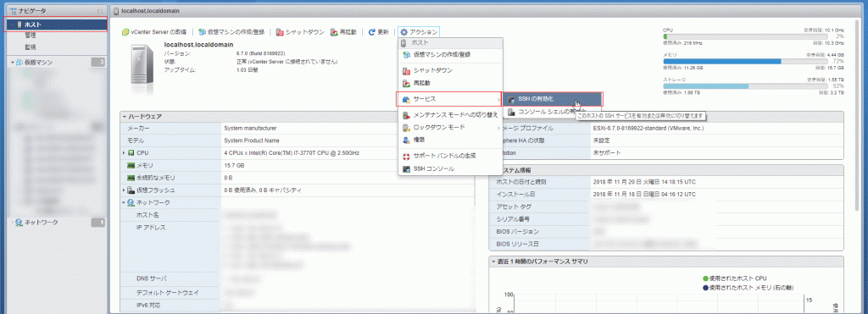
Task: Click the 更新 refresh icon
Action: coord(372,32)
